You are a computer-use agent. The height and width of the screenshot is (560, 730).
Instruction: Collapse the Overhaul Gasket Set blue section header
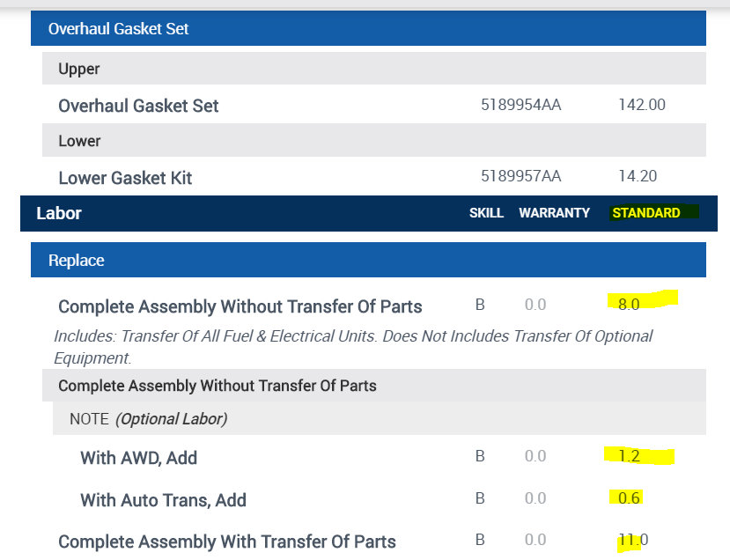click(119, 29)
